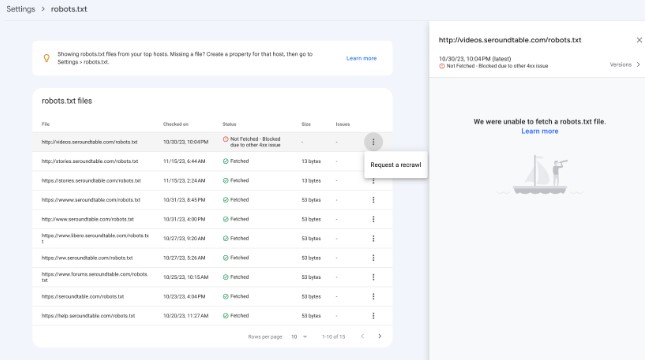
Task: Click the Status column header
Action: tap(230, 124)
